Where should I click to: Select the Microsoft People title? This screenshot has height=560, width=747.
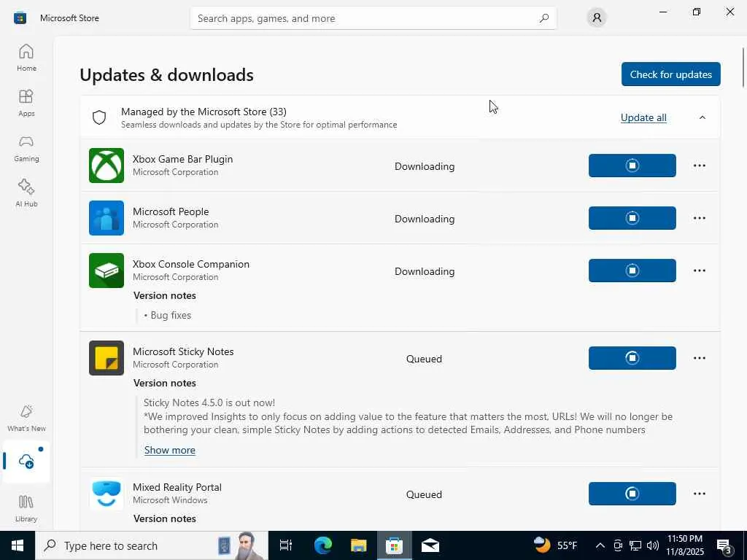pos(171,211)
